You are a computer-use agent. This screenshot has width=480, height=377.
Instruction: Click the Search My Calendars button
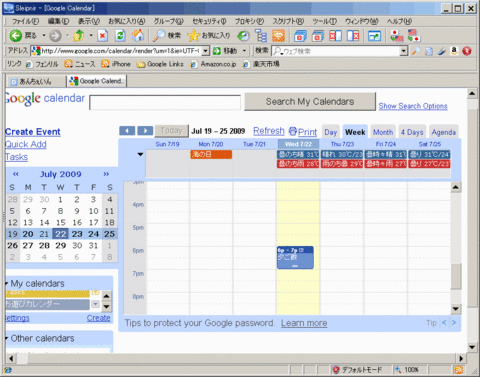tap(310, 102)
